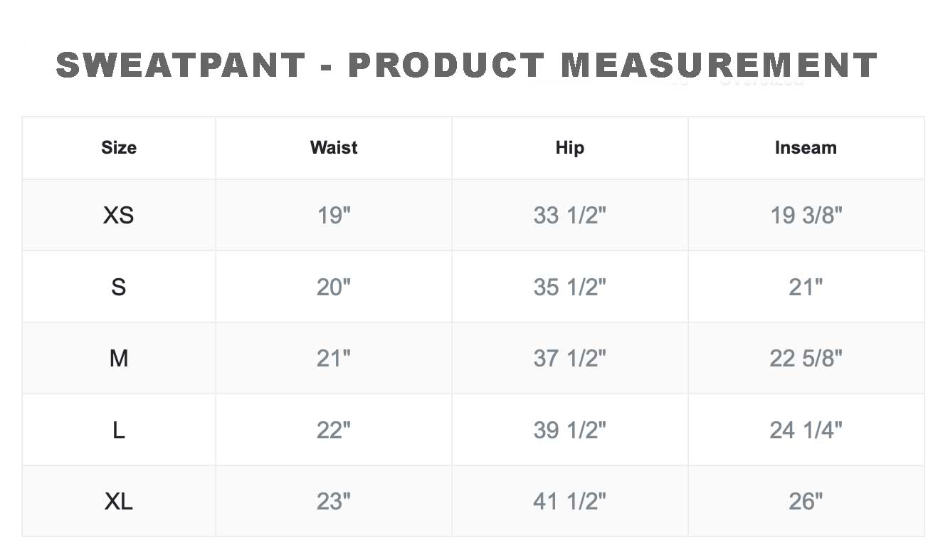
Task: Click the large waist value 22"
Action: click(x=334, y=430)
